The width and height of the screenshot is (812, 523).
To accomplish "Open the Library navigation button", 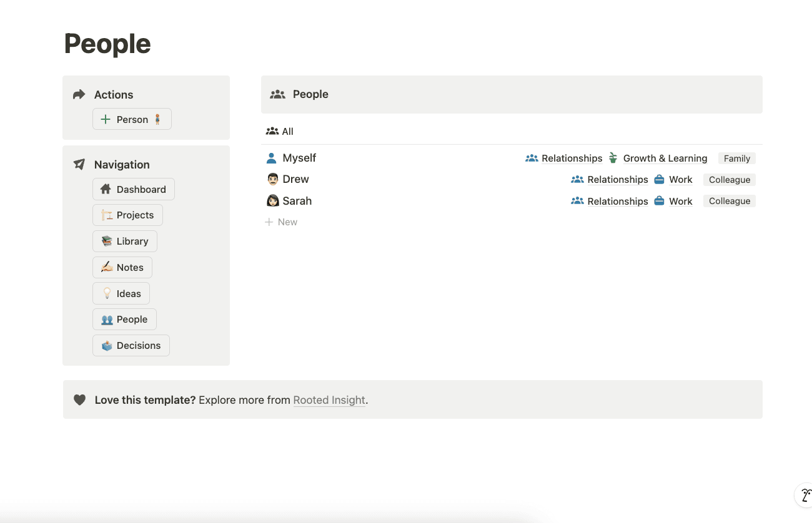I will [125, 242].
